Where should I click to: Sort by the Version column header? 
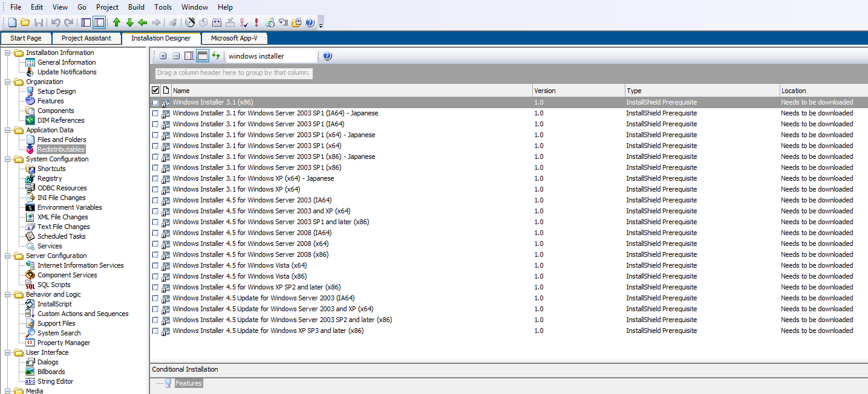coord(579,91)
